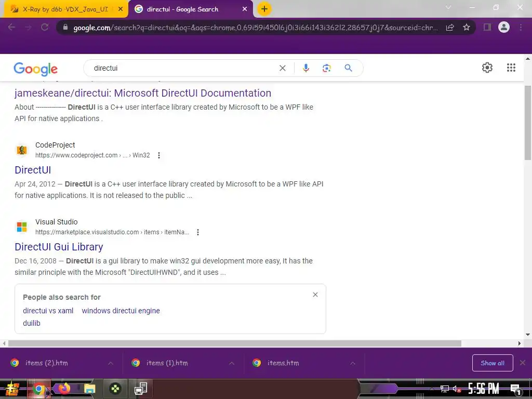Search for duilib
Image resolution: width=532 pixels, height=399 pixels.
(x=32, y=323)
